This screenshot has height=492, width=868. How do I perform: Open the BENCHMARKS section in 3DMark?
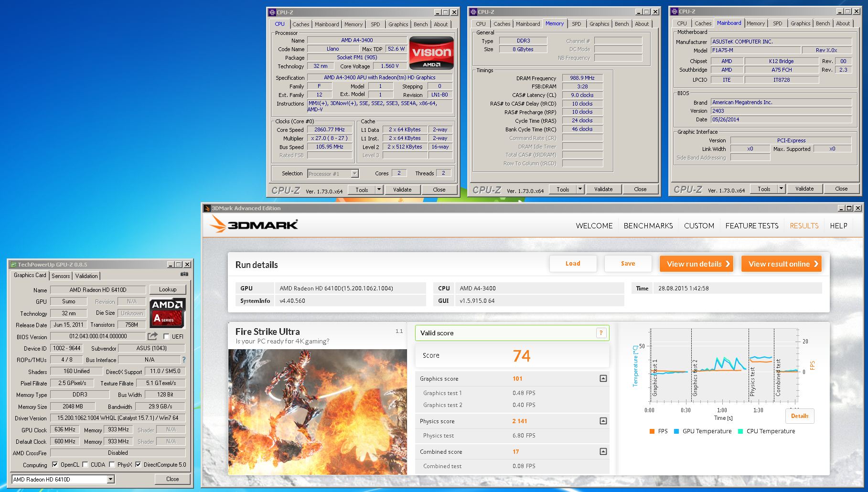[x=648, y=226]
